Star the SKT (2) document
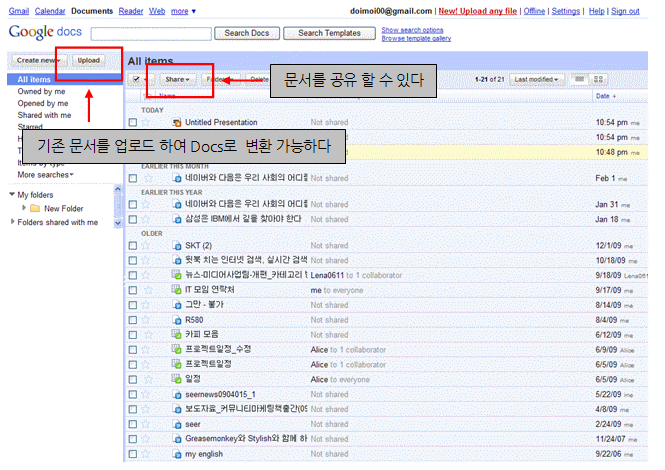The height and width of the screenshot is (470, 665). coord(146,245)
